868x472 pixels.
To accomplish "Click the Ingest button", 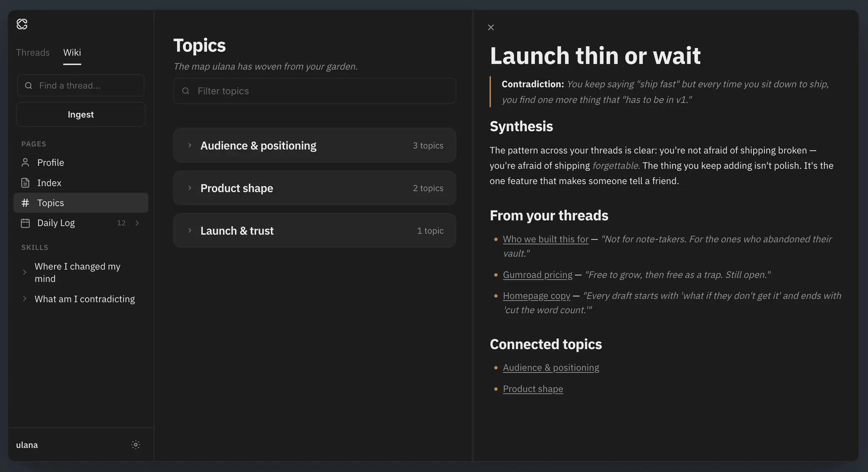I will coord(81,114).
